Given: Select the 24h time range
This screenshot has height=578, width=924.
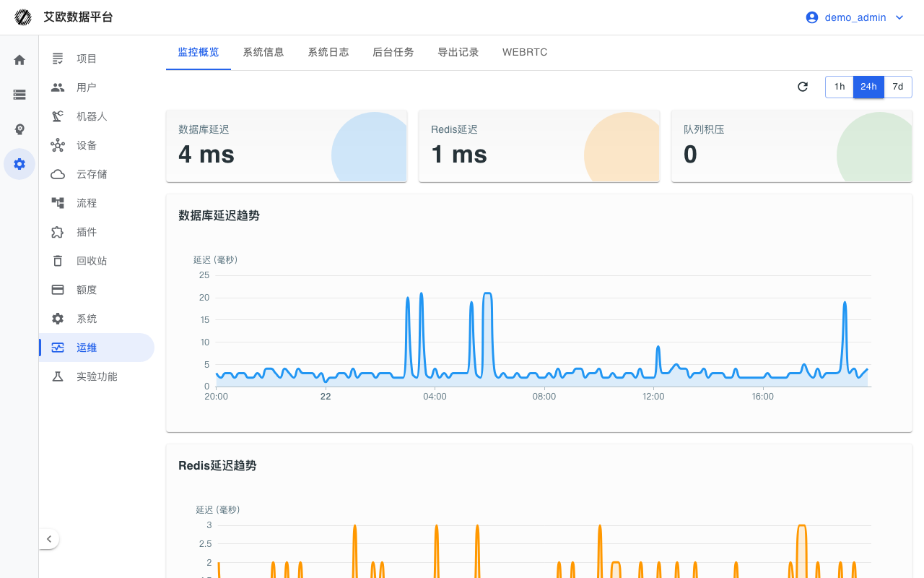Looking at the screenshot, I should (x=868, y=87).
